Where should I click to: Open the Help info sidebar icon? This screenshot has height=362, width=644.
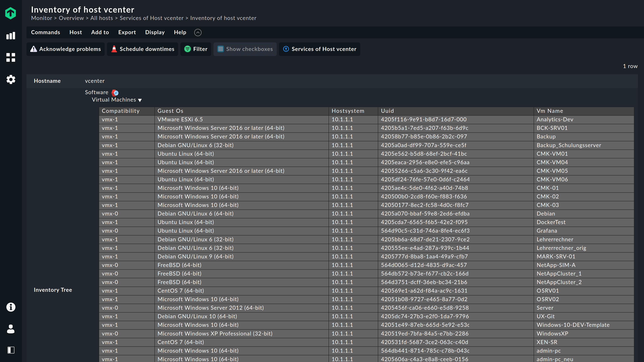[x=11, y=307]
